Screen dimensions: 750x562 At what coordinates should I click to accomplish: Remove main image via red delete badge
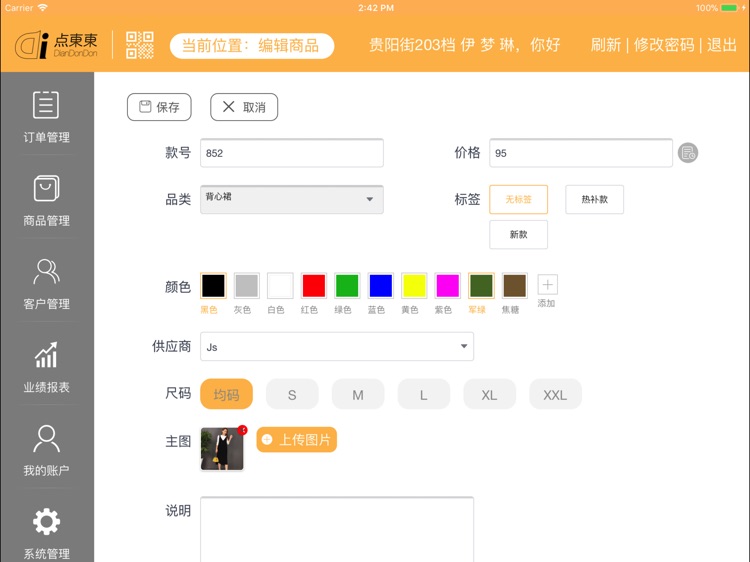coord(243,430)
